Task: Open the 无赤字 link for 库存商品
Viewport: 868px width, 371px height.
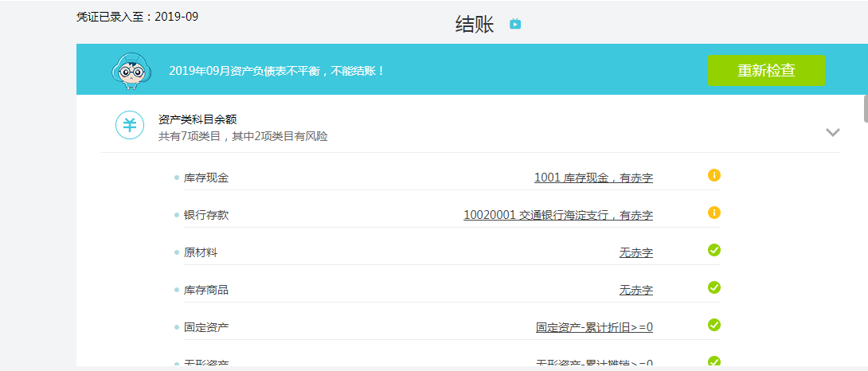Action: [x=636, y=290]
